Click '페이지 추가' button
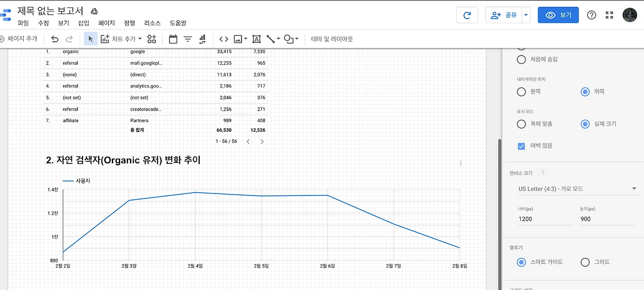 19,39
